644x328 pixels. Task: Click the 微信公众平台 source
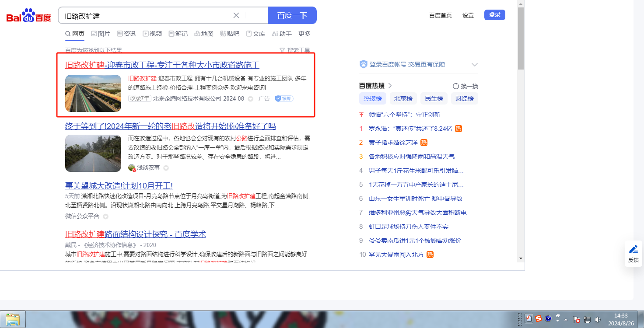pyautogui.click(x=82, y=216)
